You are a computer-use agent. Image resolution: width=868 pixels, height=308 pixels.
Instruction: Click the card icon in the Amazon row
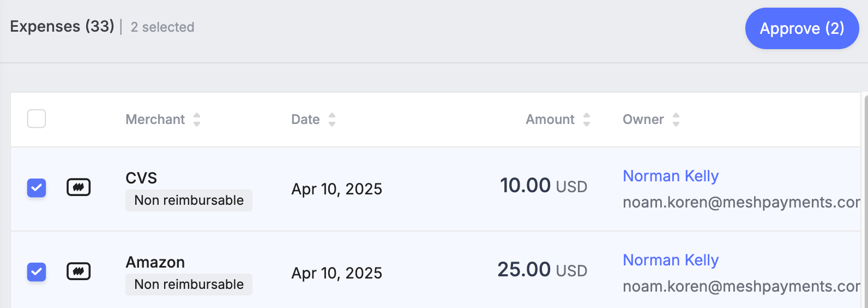point(79,271)
